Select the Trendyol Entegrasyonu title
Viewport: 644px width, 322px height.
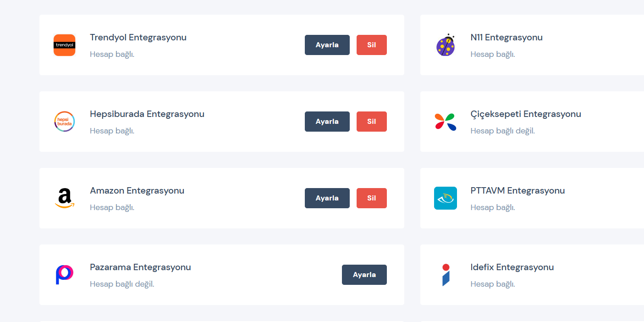(138, 38)
